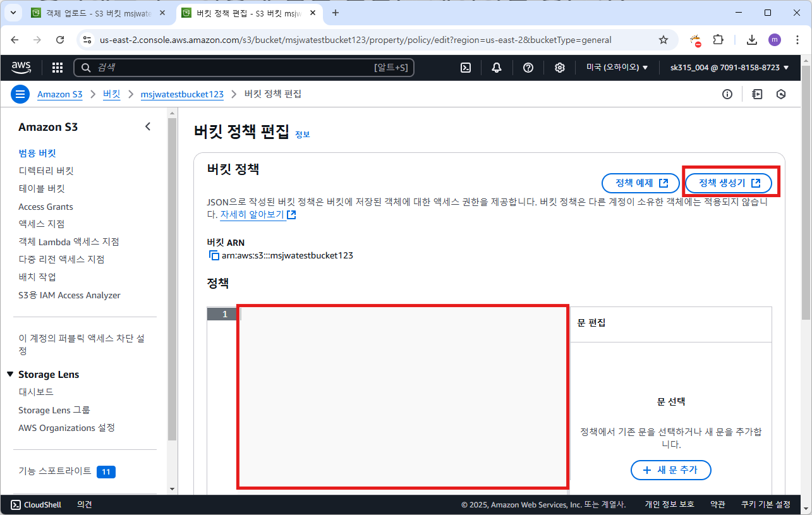Go to 버킷 breadcrumb link
This screenshot has height=515, width=812.
pyautogui.click(x=112, y=94)
